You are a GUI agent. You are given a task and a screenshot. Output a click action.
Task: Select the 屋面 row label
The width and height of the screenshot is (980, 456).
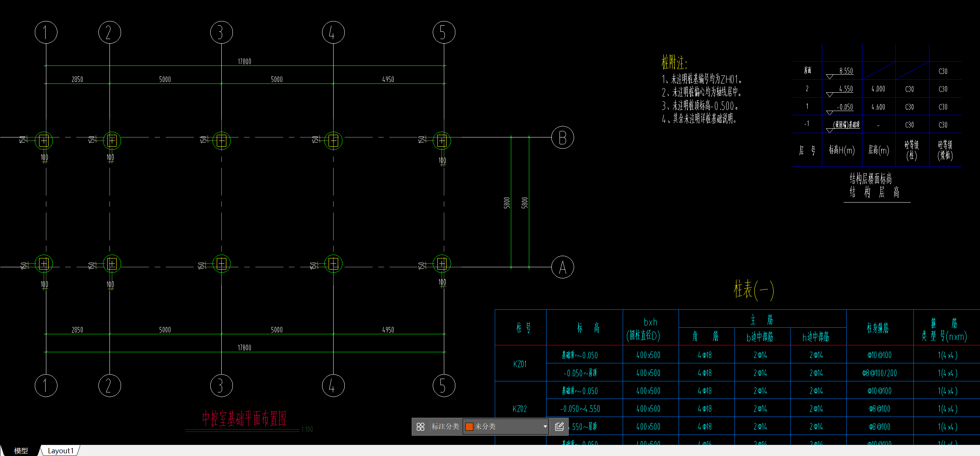(808, 70)
